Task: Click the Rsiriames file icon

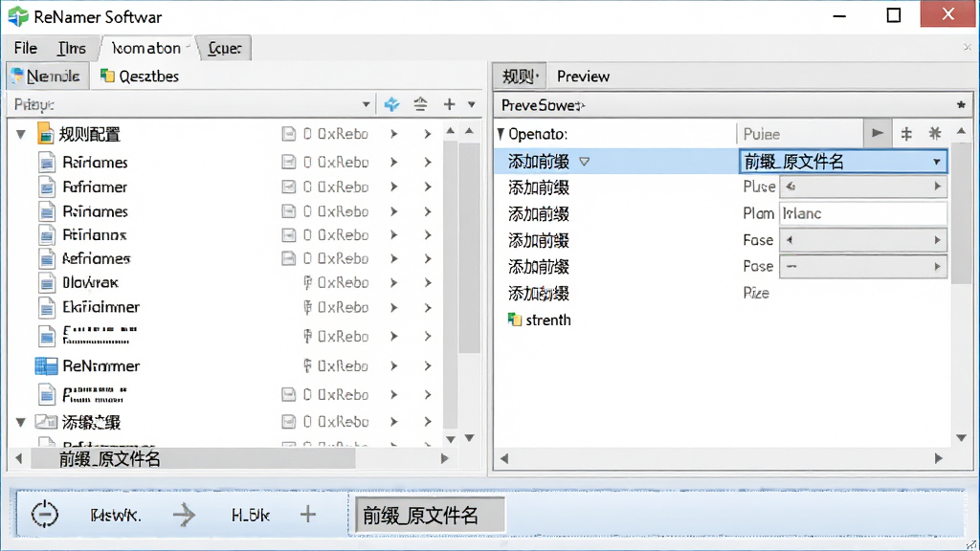Action: pyautogui.click(x=46, y=211)
